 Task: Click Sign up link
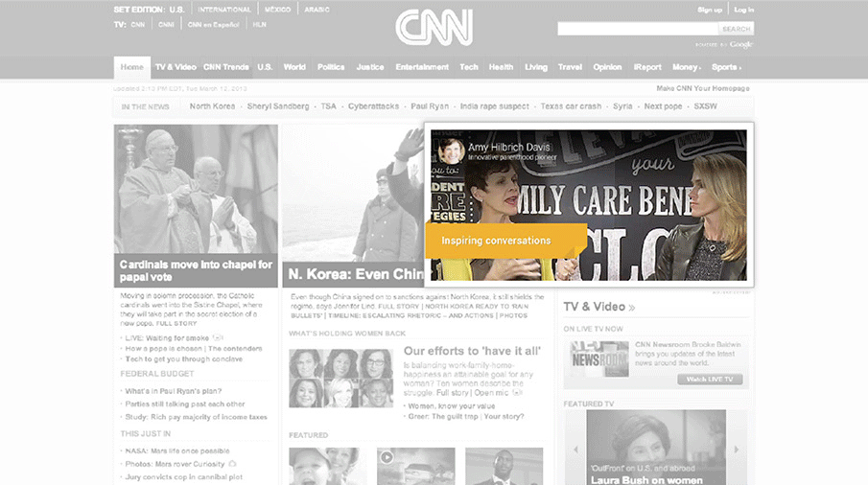coord(710,10)
